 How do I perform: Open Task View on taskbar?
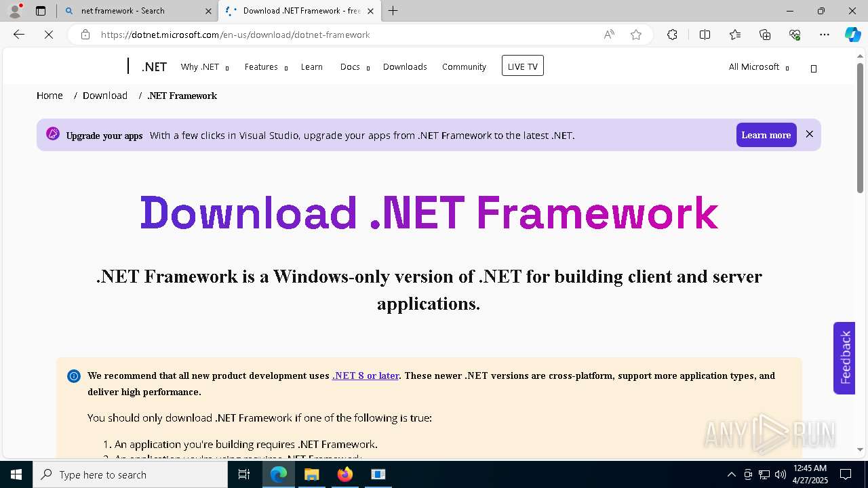pos(244,474)
